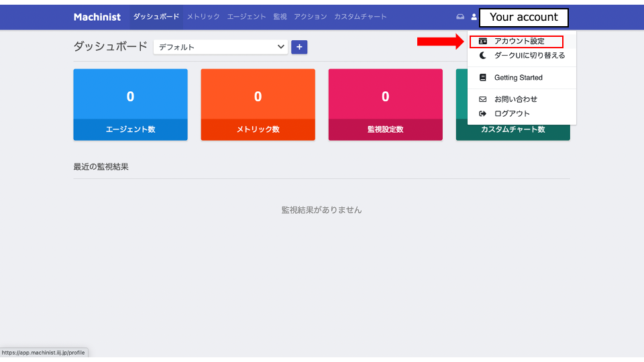Choose ログアウト menu entry
The width and height of the screenshot is (644, 362).
coord(522,114)
